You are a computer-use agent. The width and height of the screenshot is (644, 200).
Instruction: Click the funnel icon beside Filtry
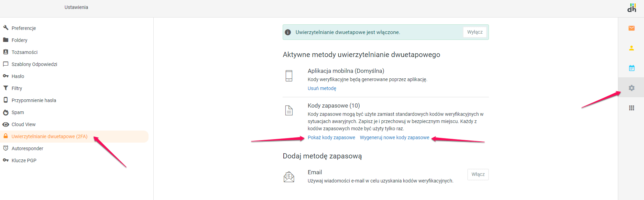pos(6,88)
